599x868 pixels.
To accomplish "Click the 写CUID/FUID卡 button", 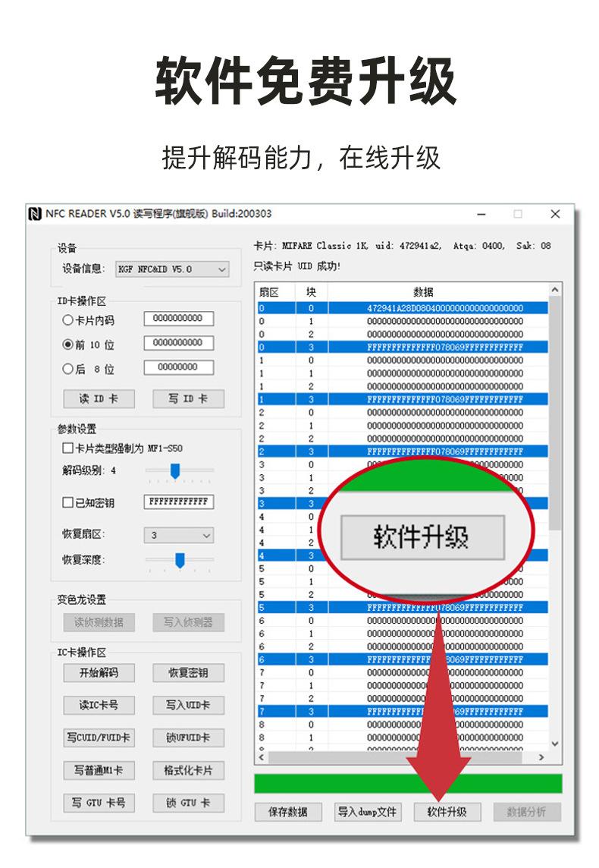I will click(99, 737).
